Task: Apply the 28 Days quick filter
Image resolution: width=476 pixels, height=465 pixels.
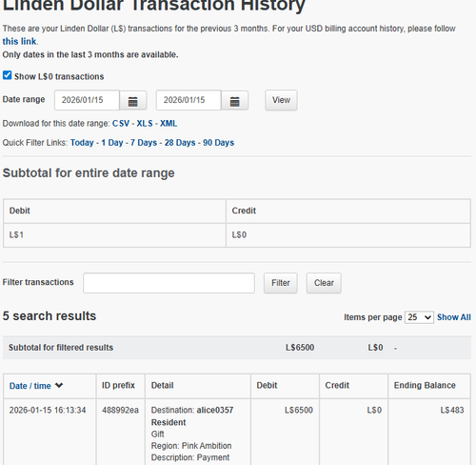Action: [x=180, y=143]
